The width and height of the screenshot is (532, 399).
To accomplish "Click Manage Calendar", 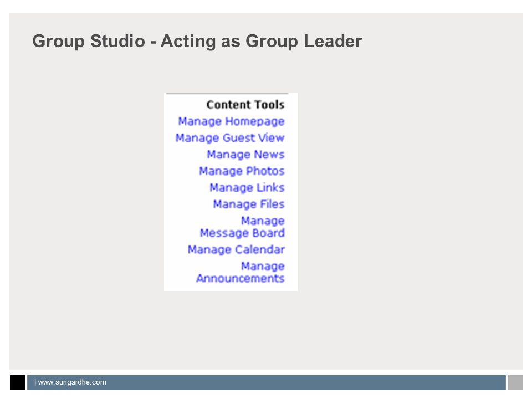I will pyautogui.click(x=236, y=250).
